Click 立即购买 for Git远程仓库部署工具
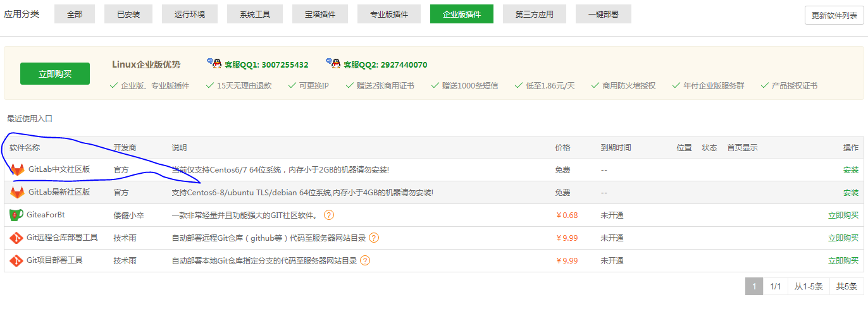This screenshot has width=868, height=309. tap(843, 238)
